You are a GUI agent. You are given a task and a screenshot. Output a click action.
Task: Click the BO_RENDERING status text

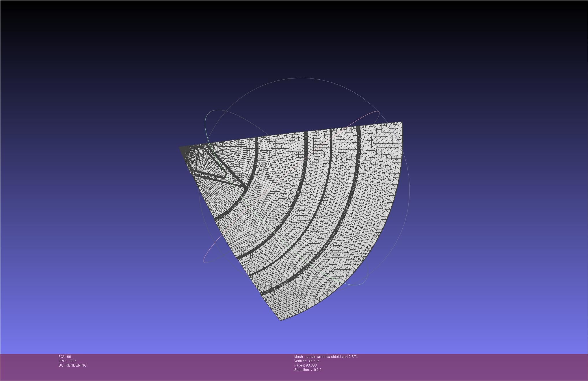[72, 365]
